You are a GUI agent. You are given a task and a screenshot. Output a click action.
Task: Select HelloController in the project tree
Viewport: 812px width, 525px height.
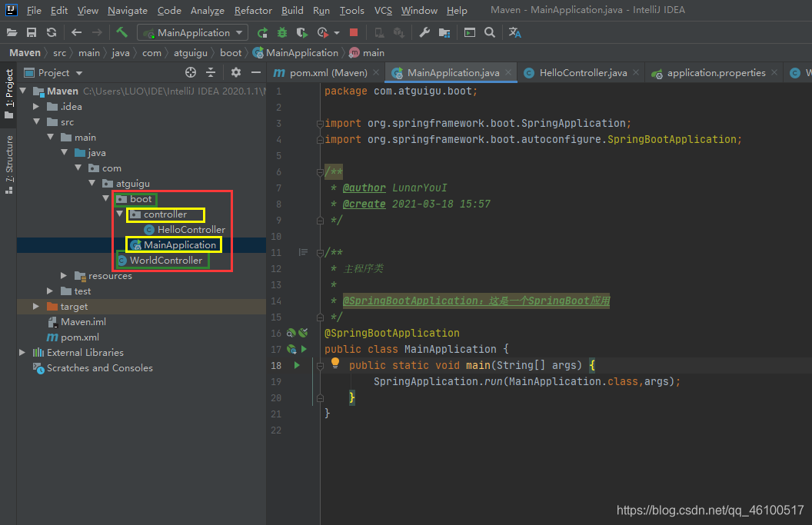pos(185,229)
